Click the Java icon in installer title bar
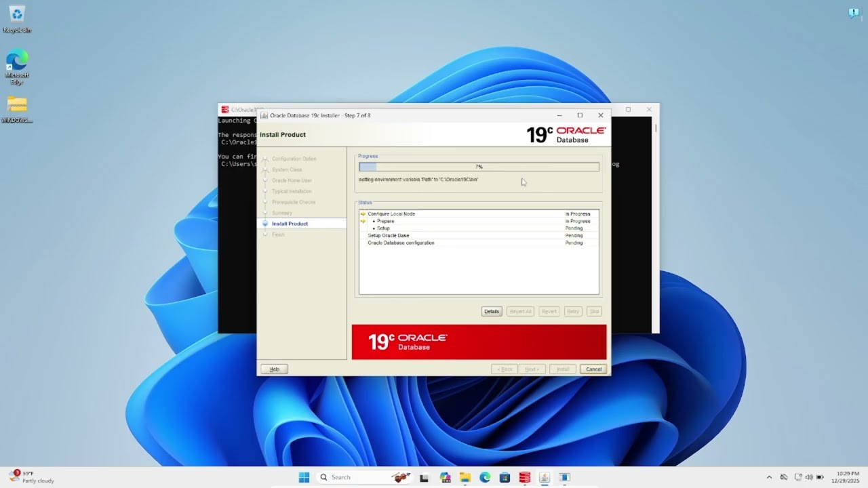868x488 pixels. [x=264, y=115]
